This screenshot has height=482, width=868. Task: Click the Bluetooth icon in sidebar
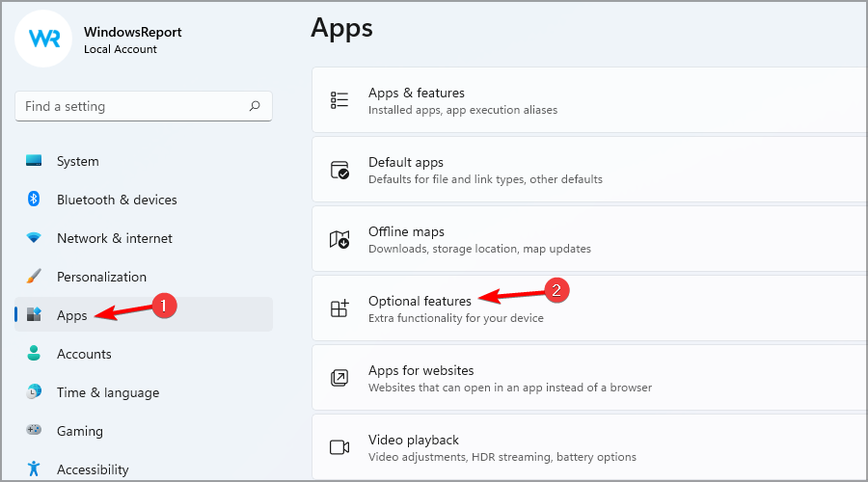pos(34,200)
